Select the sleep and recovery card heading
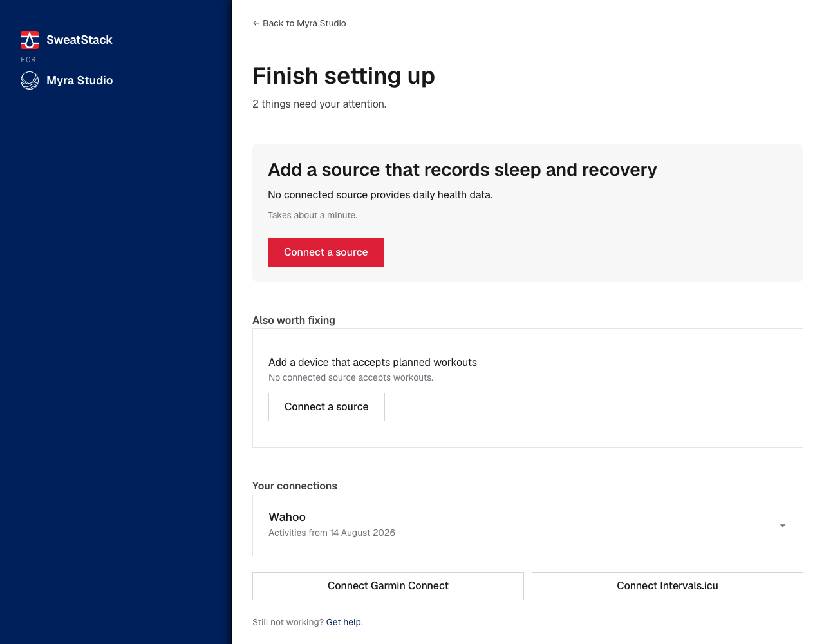The width and height of the screenshot is (824, 644). point(462,170)
